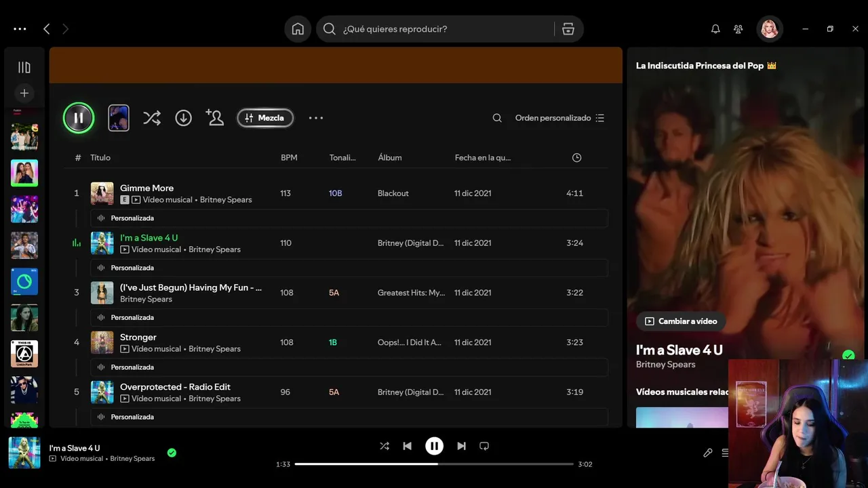Open the Home page
This screenshot has height=488, width=868.
pos(298,29)
